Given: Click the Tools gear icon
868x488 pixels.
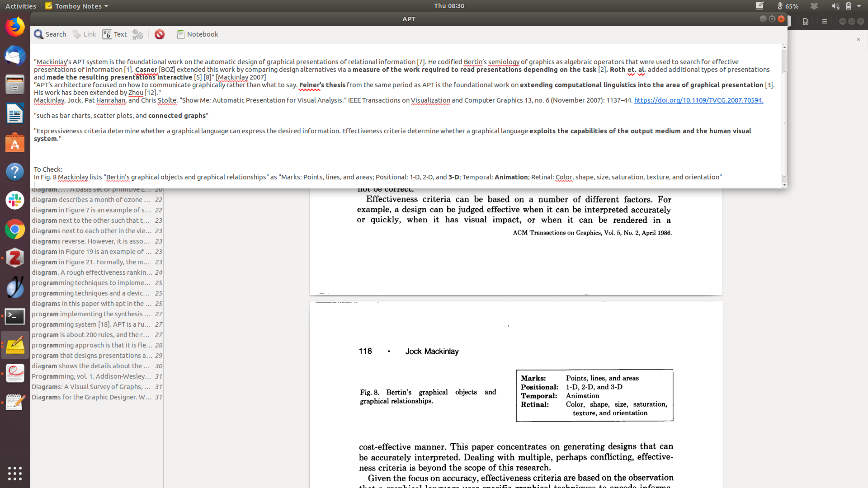Looking at the screenshot, I should pos(138,34).
